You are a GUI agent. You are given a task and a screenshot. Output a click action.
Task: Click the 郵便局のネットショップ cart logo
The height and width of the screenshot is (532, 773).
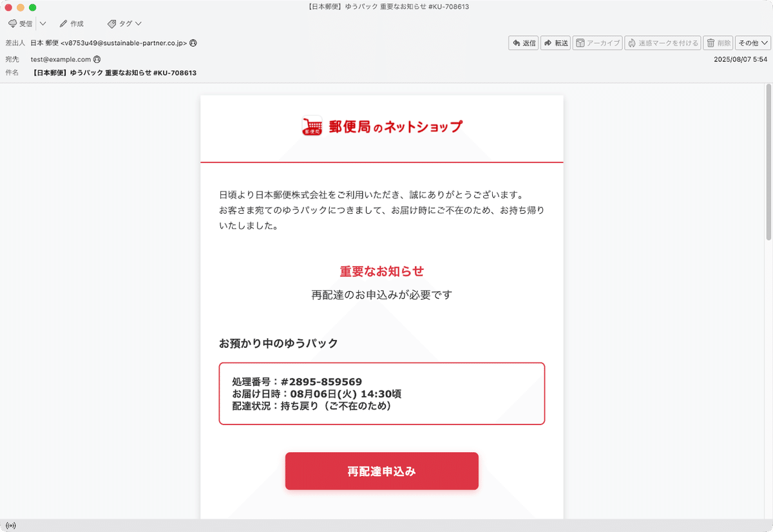(x=312, y=126)
